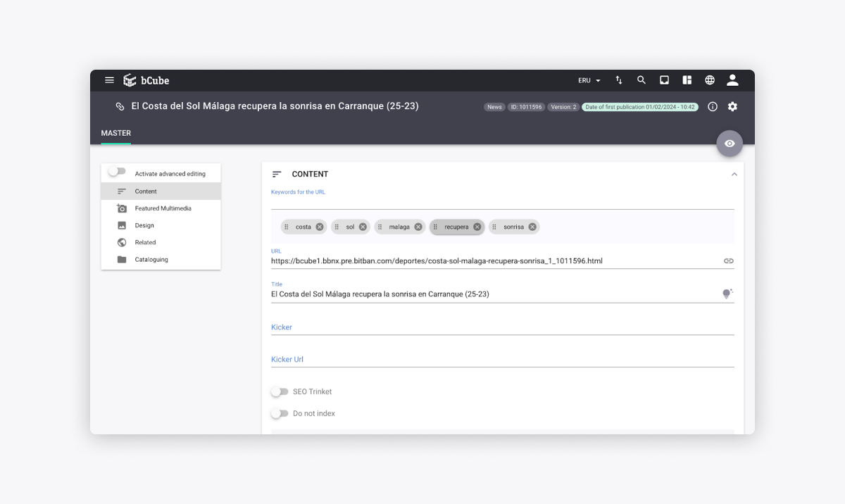Turn on the SEO Trinket toggle
The height and width of the screenshot is (504, 845).
[280, 391]
